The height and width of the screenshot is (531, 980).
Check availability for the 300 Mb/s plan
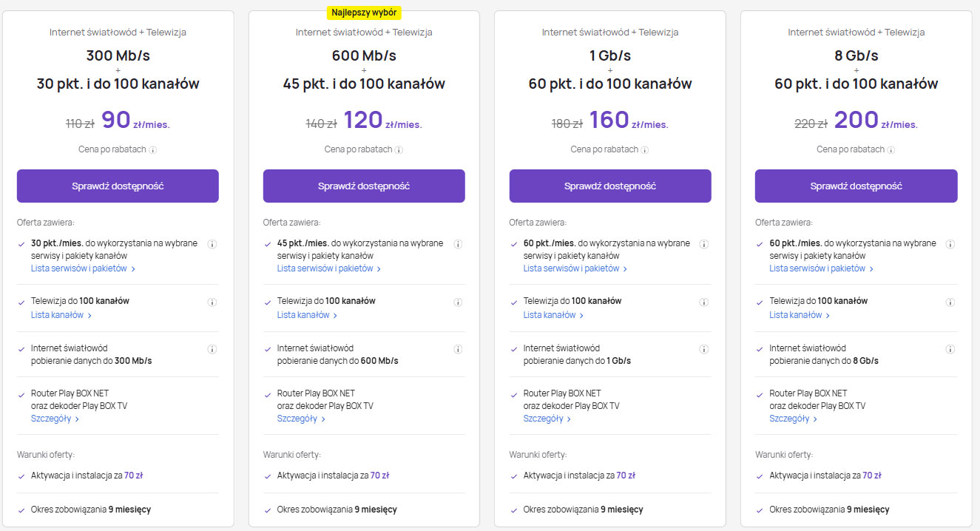click(x=118, y=186)
